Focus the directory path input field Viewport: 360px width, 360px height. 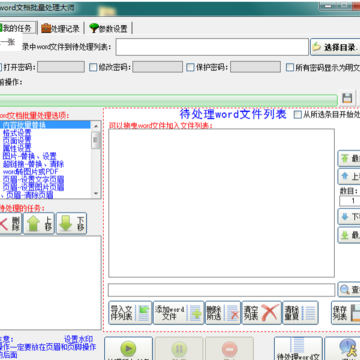(x=212, y=47)
